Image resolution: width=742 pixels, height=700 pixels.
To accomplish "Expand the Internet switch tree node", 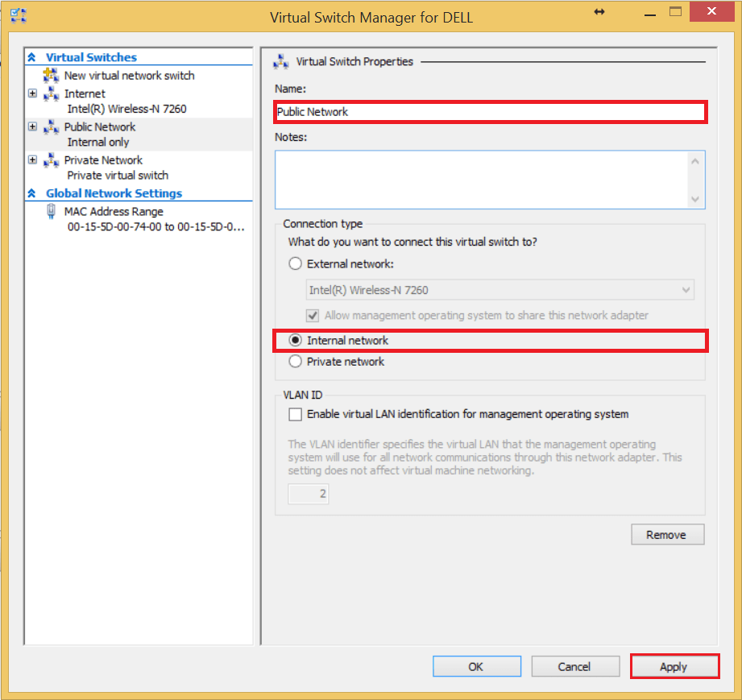I will 33,93.
